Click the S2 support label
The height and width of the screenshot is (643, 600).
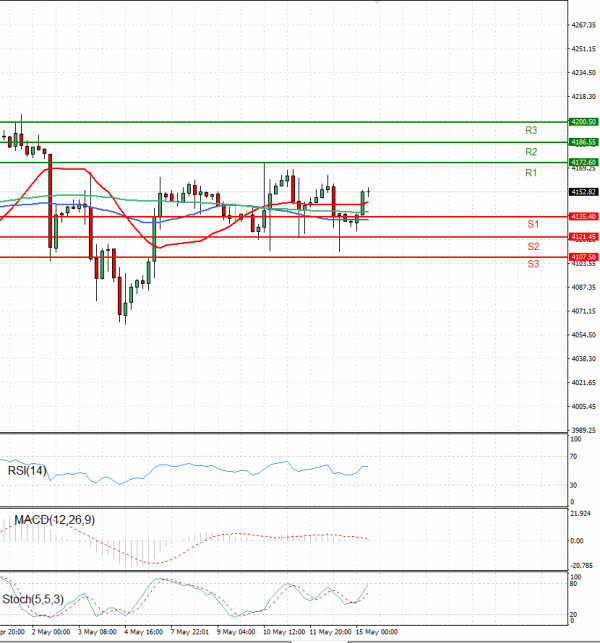click(x=533, y=246)
